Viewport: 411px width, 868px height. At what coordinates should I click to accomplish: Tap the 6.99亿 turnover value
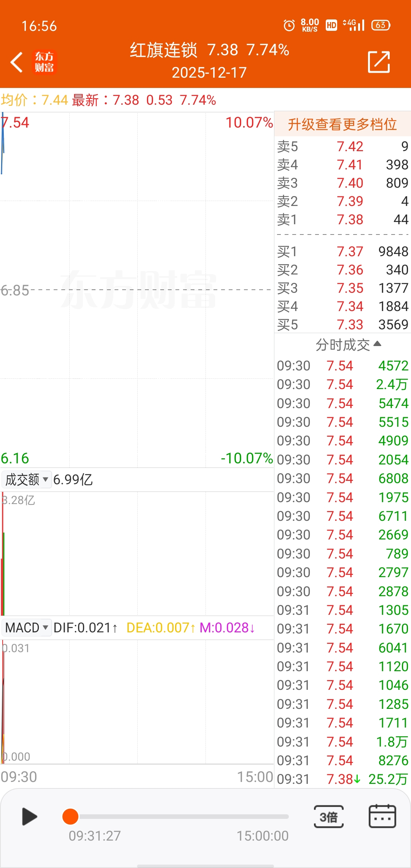[x=73, y=480]
